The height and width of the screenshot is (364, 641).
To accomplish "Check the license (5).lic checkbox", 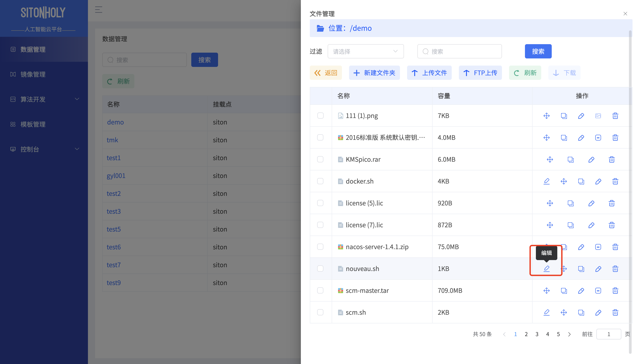I will (320, 203).
